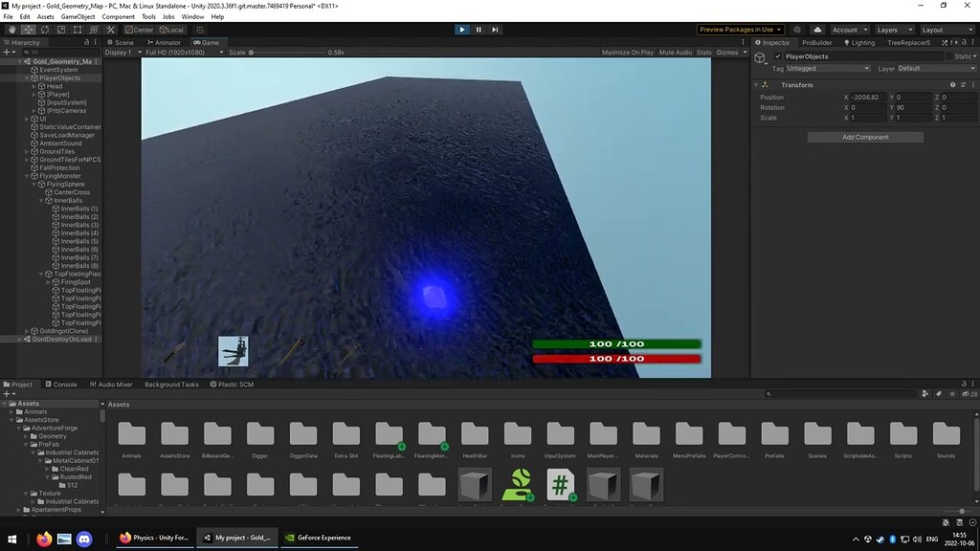Toggle handle pivot mode from Center
Screen dimensions: 980x551
point(139,30)
